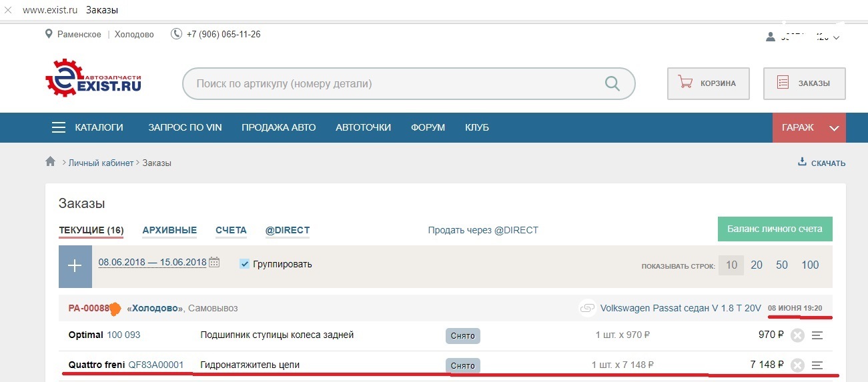
Task: Open Продажа авто menu item
Action: click(278, 127)
